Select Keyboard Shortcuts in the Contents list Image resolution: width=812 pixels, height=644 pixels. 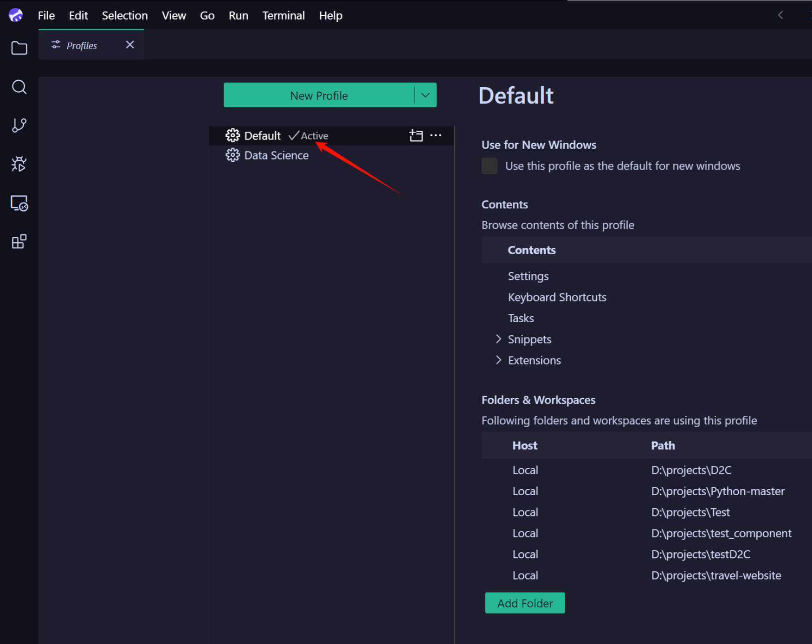click(x=557, y=297)
